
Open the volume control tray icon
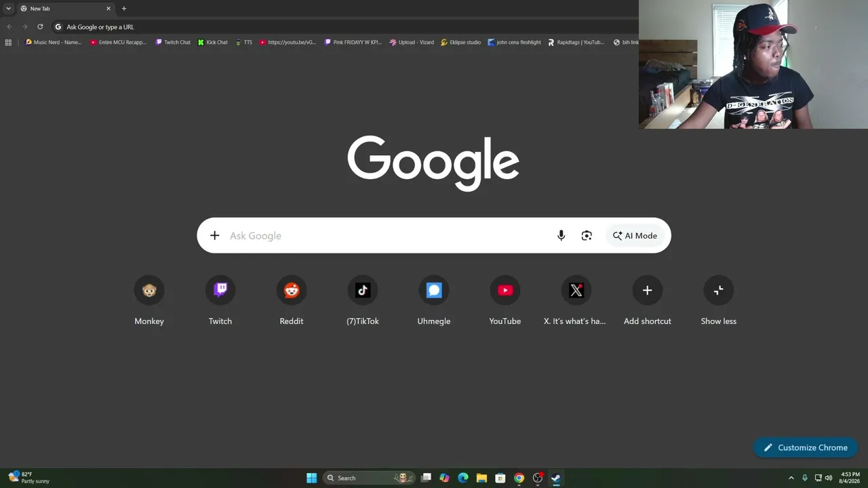tap(829, 478)
